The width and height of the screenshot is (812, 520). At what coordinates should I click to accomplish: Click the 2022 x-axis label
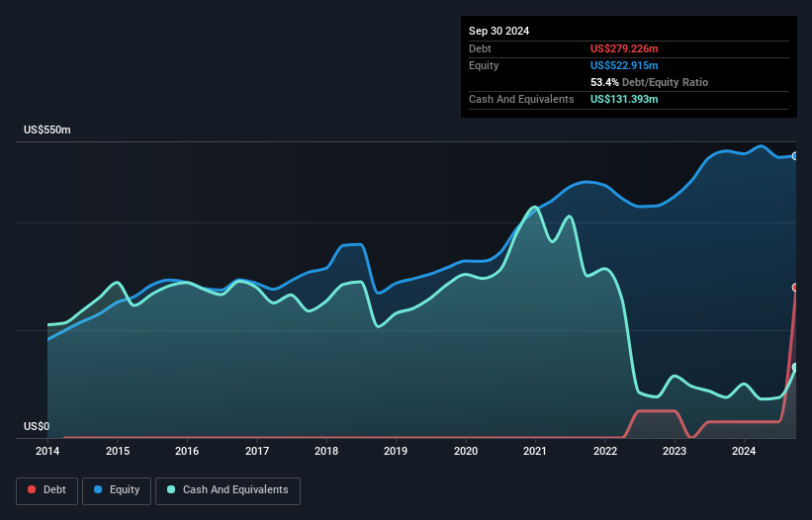(605, 451)
